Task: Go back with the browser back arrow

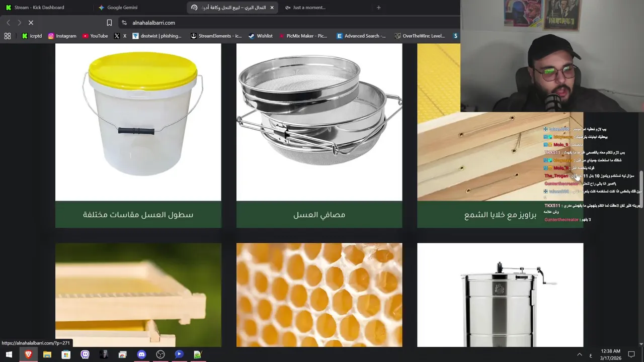Action: pyautogui.click(x=8, y=23)
